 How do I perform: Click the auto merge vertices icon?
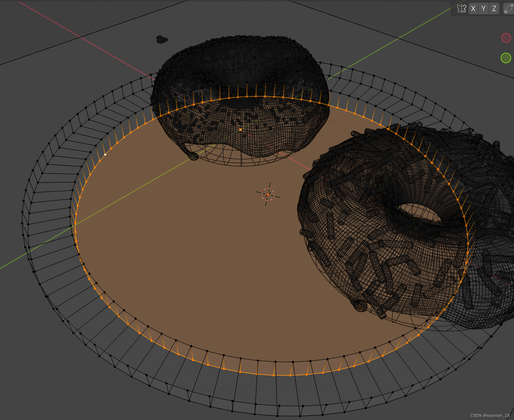pos(508,9)
